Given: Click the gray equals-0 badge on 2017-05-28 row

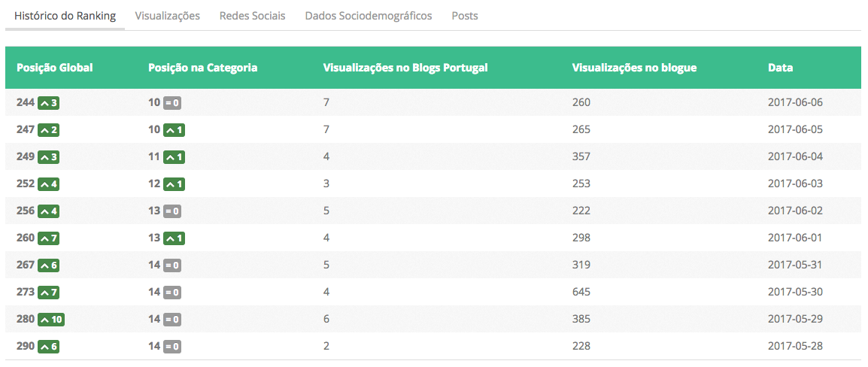Looking at the screenshot, I should pyautogui.click(x=172, y=346).
